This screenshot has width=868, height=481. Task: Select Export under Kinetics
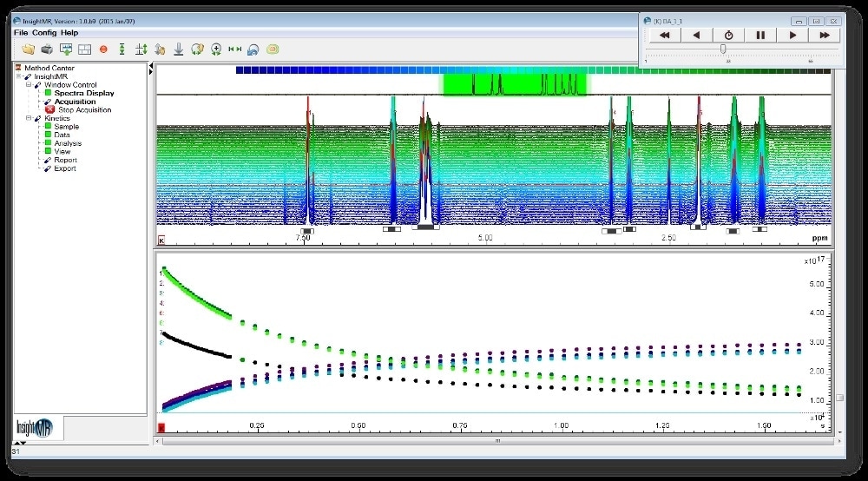(64, 168)
